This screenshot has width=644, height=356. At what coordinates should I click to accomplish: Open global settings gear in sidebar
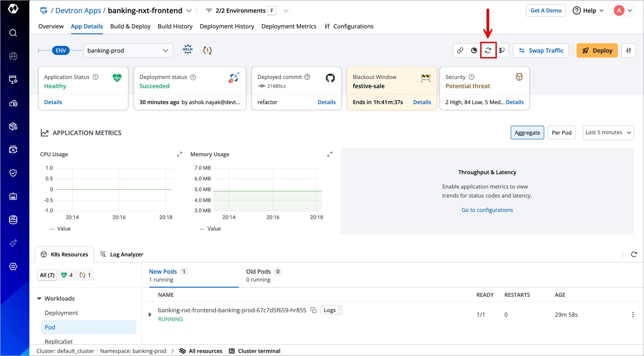click(x=13, y=267)
